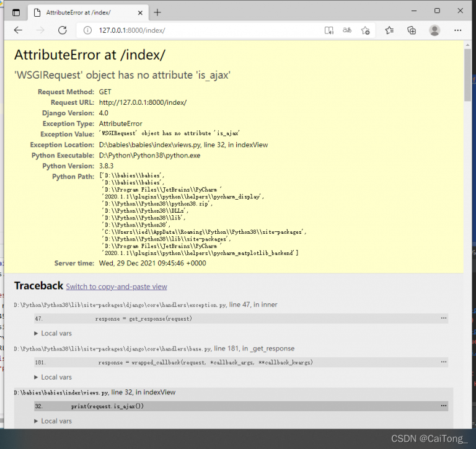Open the immersive reader icon
Image resolution: width=476 pixels, height=449 pixels.
[328, 30]
